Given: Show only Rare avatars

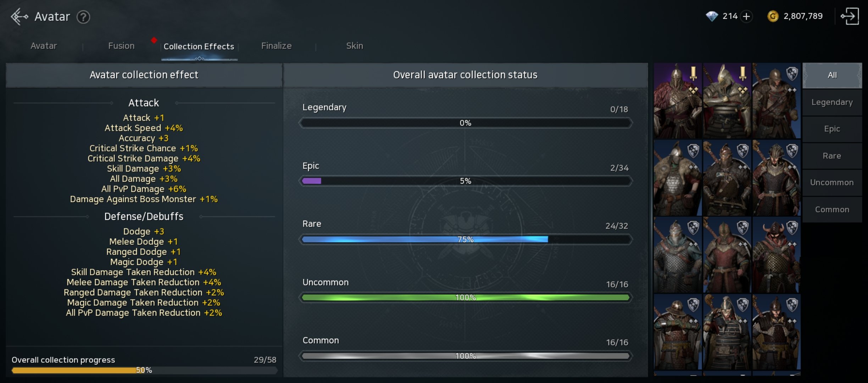Looking at the screenshot, I should 832,156.
